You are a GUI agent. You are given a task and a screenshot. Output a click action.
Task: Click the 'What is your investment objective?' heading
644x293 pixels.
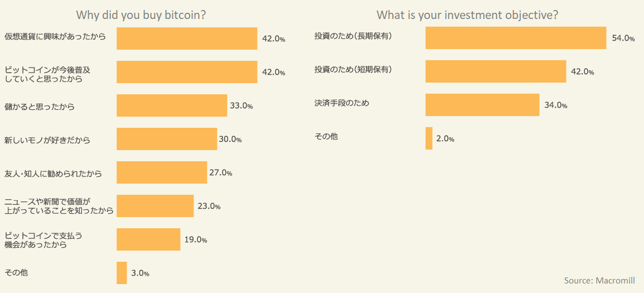coord(467,15)
